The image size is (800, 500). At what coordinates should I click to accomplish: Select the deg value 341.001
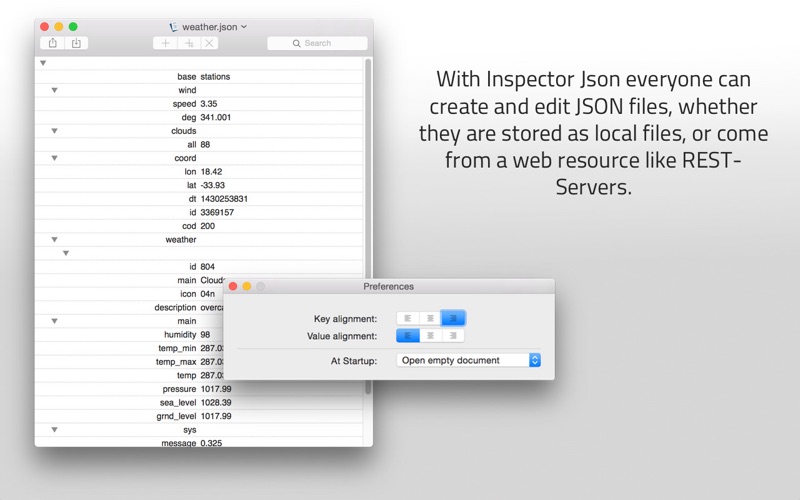(215, 117)
